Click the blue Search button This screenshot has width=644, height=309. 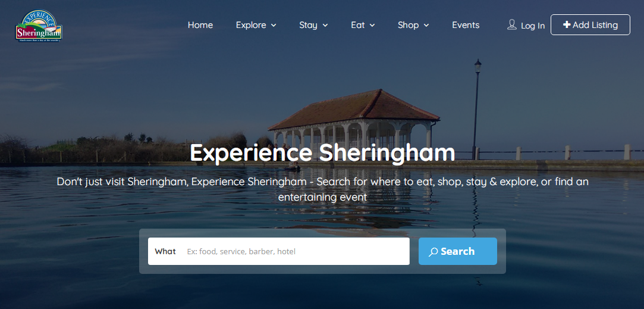(x=457, y=251)
